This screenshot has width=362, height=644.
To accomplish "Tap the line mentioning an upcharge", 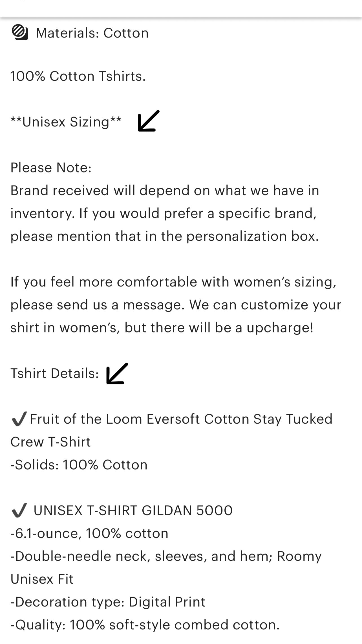I will (162, 328).
